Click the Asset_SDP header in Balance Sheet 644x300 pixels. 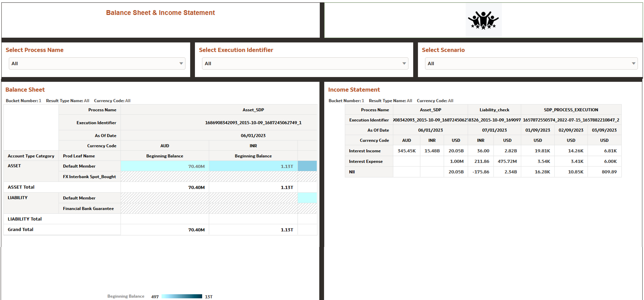pyautogui.click(x=253, y=110)
